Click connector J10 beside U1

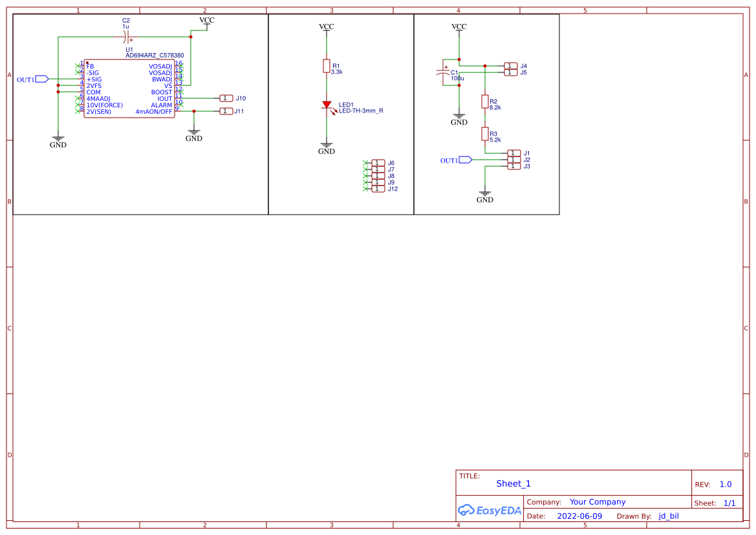pyautogui.click(x=225, y=98)
